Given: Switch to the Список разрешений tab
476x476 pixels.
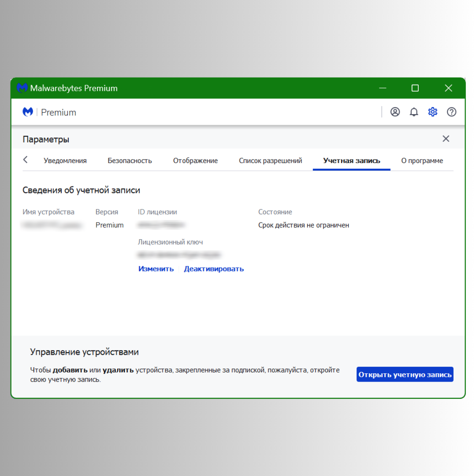Looking at the screenshot, I should [270, 160].
